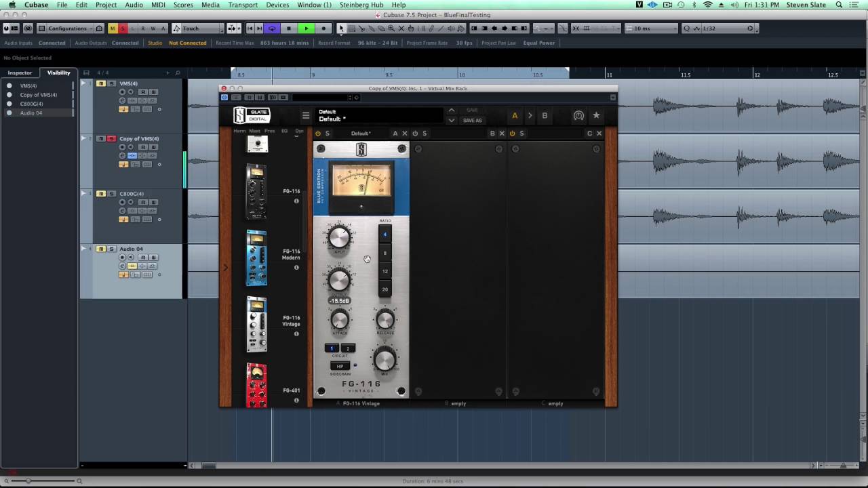Copy state A to B with arrow

[530, 116]
